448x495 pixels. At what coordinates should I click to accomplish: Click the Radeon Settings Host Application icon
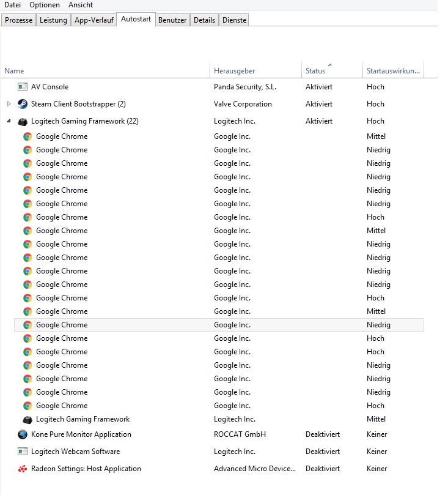point(23,469)
